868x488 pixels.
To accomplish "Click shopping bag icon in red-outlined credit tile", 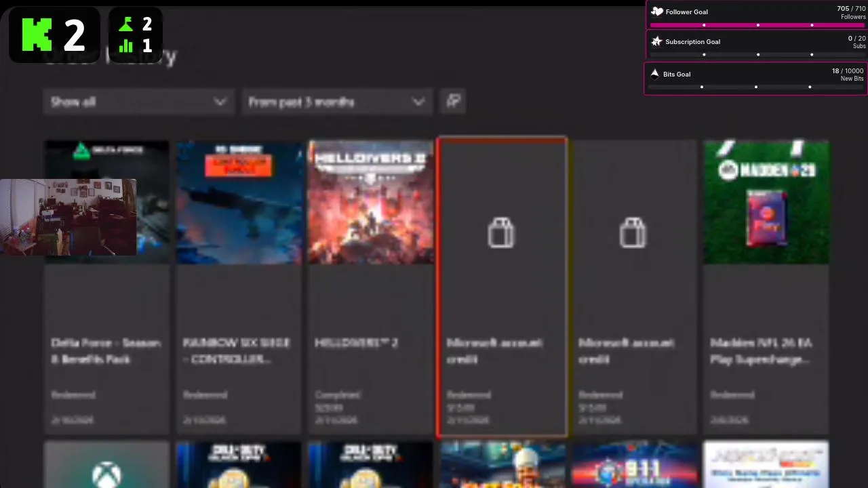I will (x=501, y=232).
